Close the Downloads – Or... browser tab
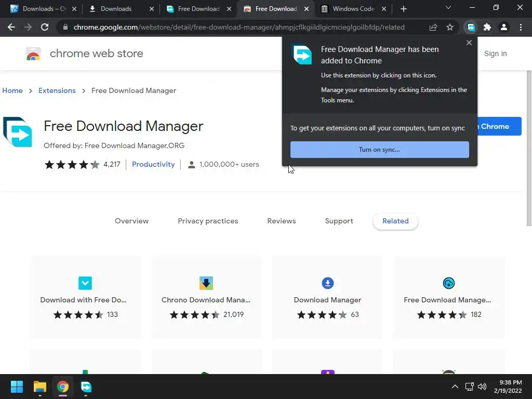The image size is (532, 399). tap(74, 9)
